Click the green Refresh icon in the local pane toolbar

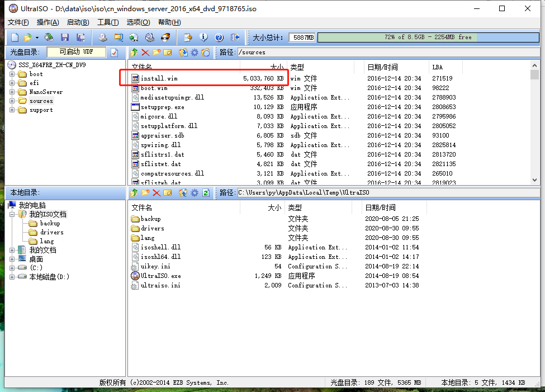[206, 193]
